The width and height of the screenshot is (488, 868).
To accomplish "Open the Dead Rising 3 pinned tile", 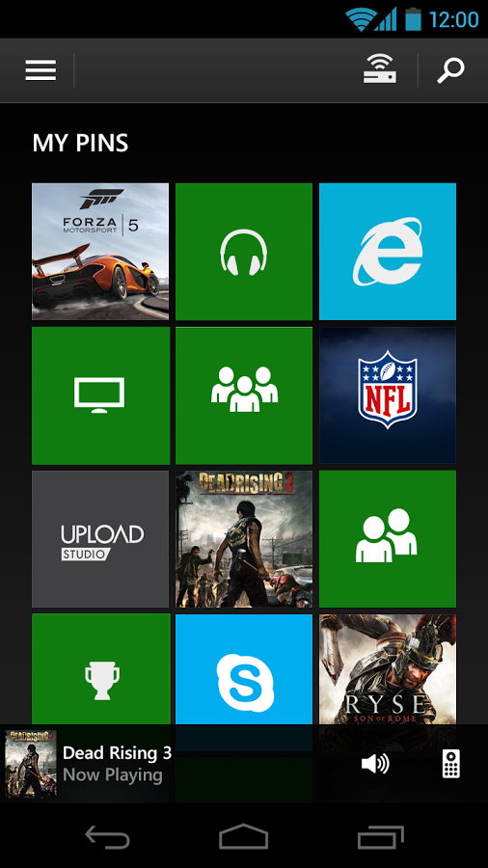I will click(244, 539).
